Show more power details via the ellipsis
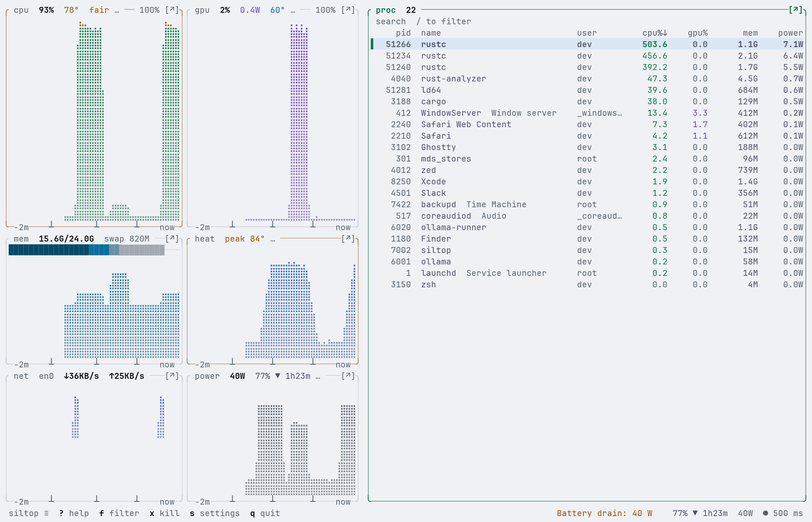812x522 pixels. [318, 376]
